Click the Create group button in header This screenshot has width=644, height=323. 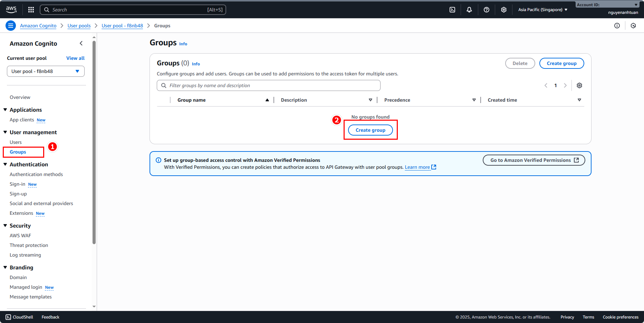(561, 63)
